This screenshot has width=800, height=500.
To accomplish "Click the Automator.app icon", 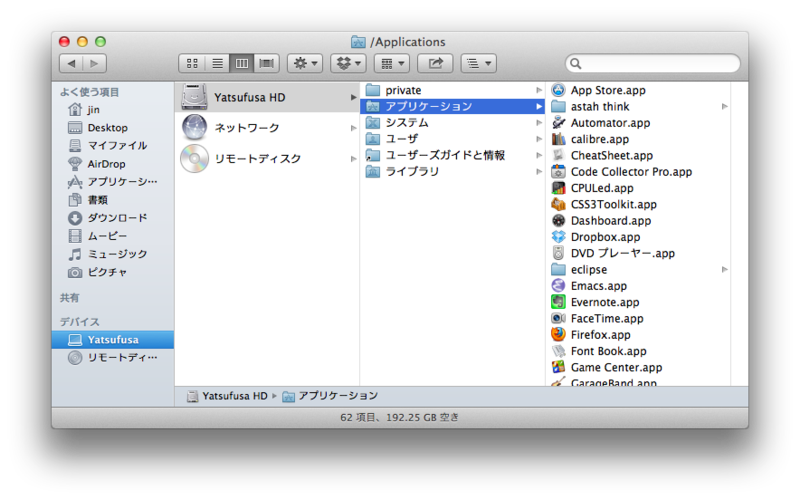I will coord(559,122).
